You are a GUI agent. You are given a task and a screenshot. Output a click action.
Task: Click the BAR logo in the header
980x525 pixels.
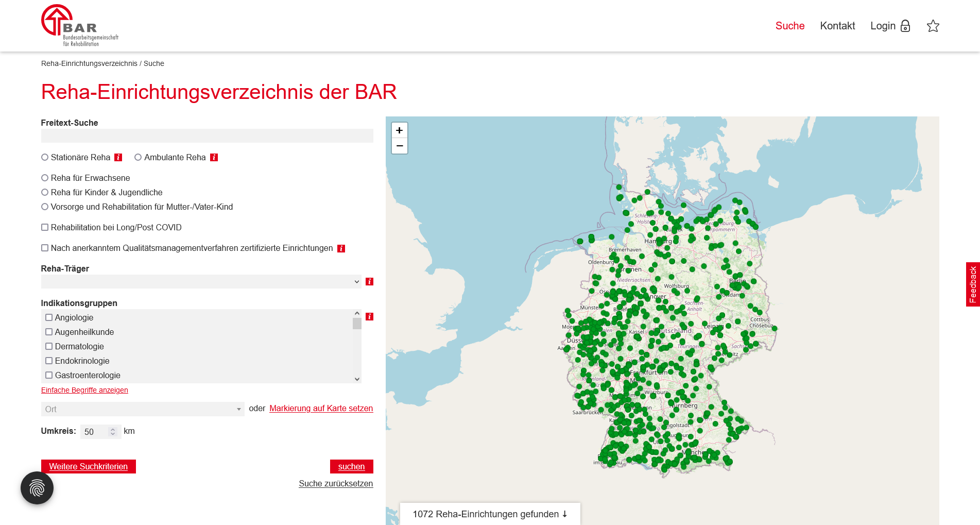[80, 26]
